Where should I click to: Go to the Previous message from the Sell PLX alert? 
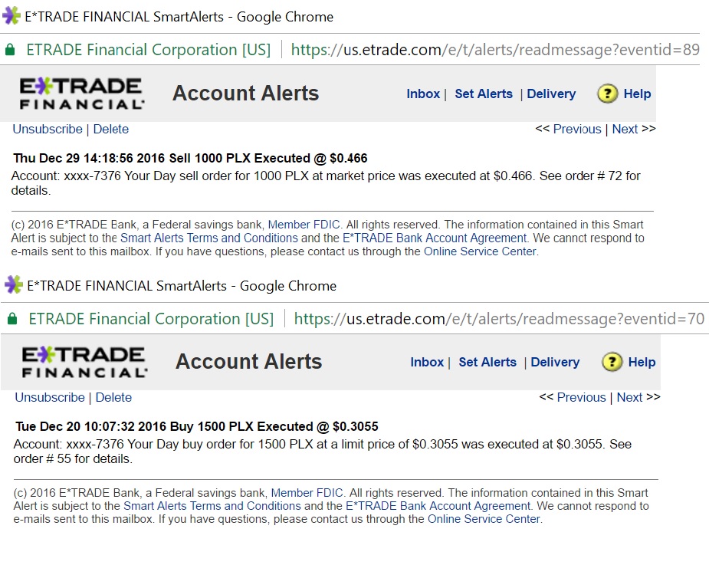[x=576, y=129]
